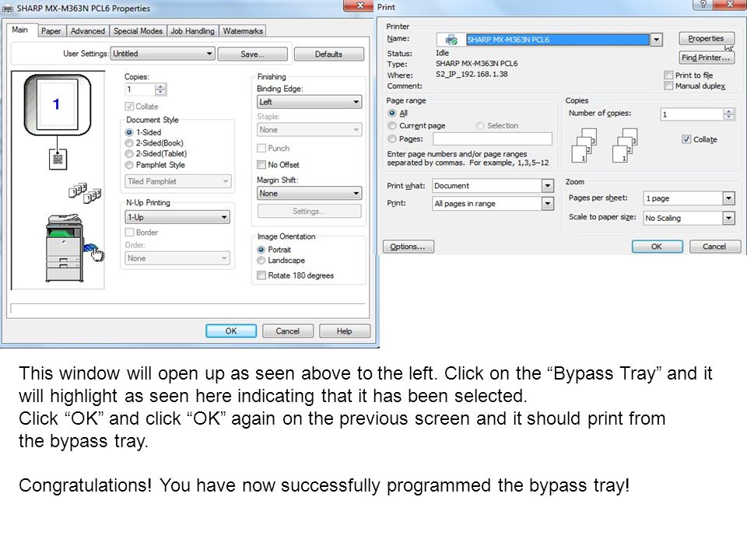Select Current page radio button
Screen dimensions: 747x560
click(x=392, y=126)
